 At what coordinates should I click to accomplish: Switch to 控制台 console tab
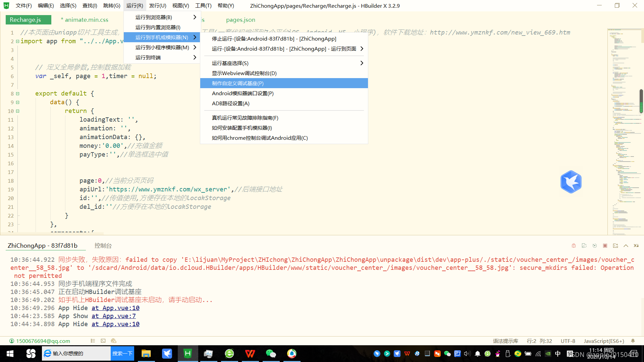[103, 246]
